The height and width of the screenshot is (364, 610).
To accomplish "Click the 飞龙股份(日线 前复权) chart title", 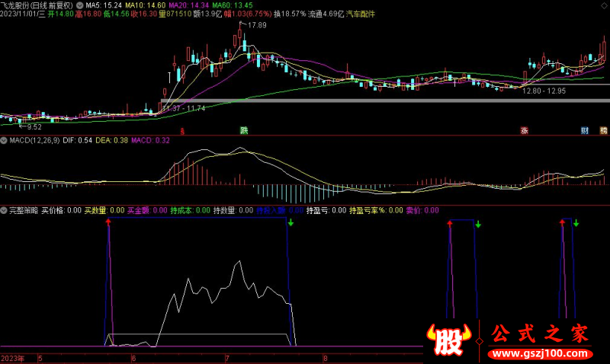I will tap(37, 5).
